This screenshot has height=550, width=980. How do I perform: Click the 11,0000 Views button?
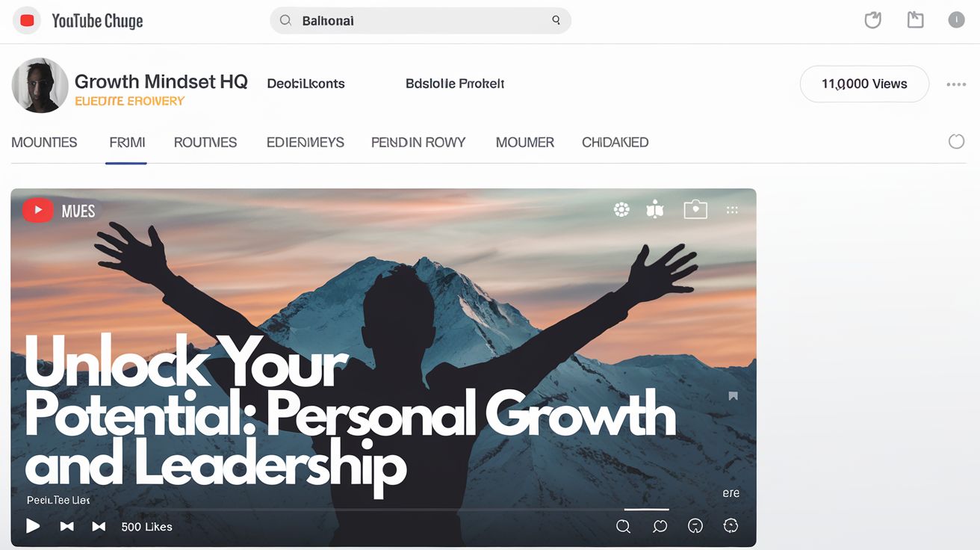click(x=864, y=84)
